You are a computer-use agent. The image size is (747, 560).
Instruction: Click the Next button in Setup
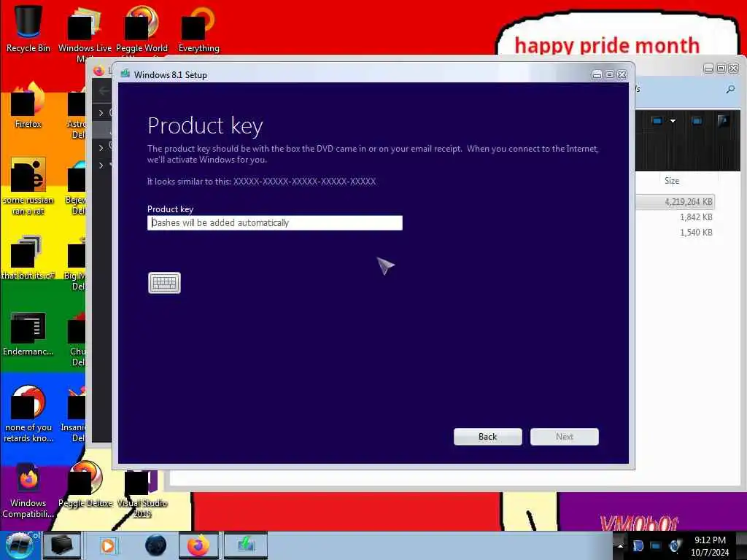[x=564, y=437]
